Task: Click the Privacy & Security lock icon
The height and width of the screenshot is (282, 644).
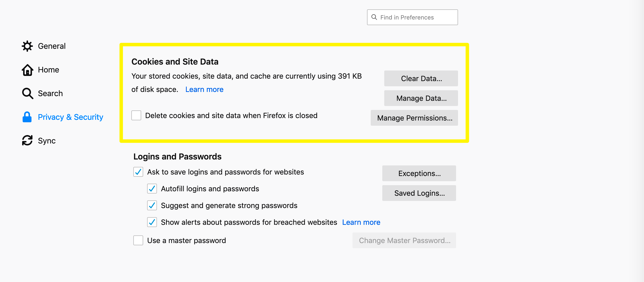Action: pyautogui.click(x=27, y=117)
